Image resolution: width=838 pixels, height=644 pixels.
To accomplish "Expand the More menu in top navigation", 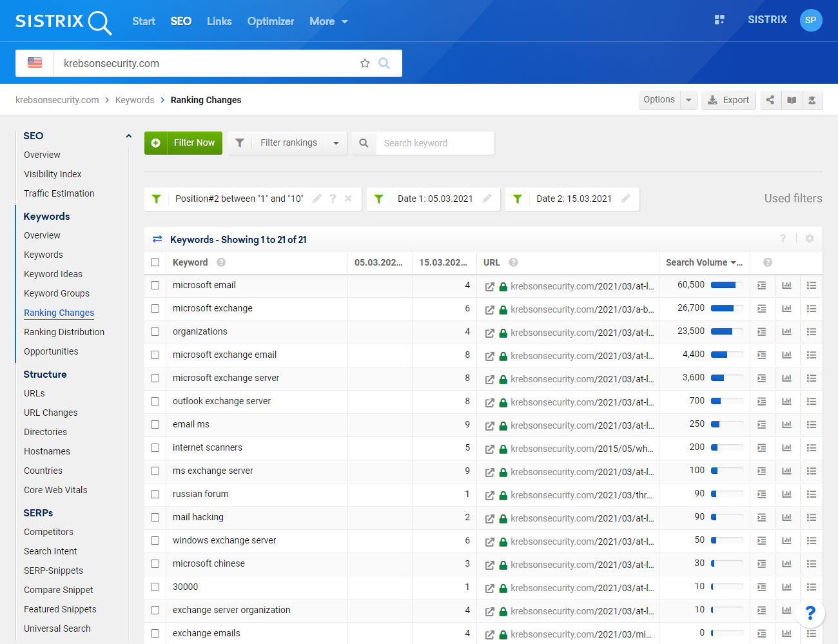I will 329,21.
